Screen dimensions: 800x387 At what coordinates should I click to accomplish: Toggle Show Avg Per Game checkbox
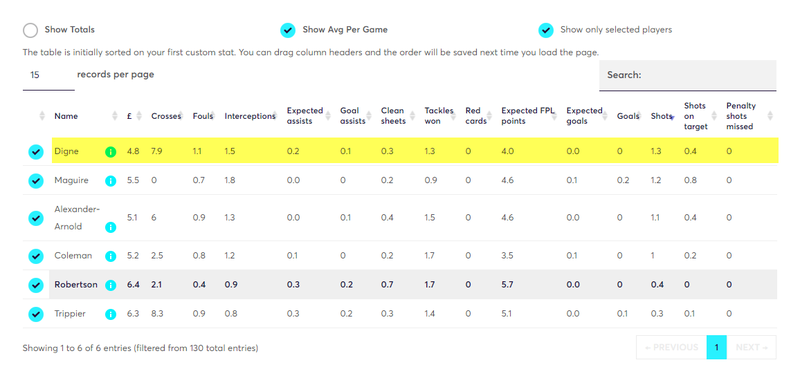coord(288,30)
